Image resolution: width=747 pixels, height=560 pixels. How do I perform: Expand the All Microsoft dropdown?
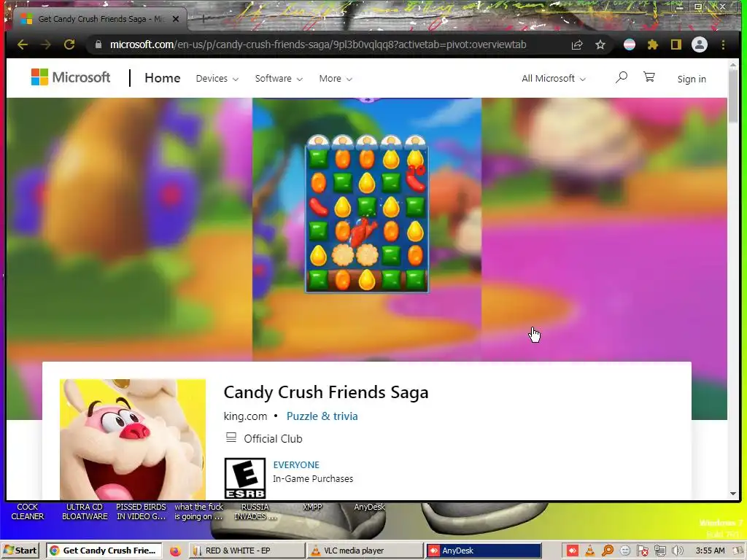click(x=554, y=79)
